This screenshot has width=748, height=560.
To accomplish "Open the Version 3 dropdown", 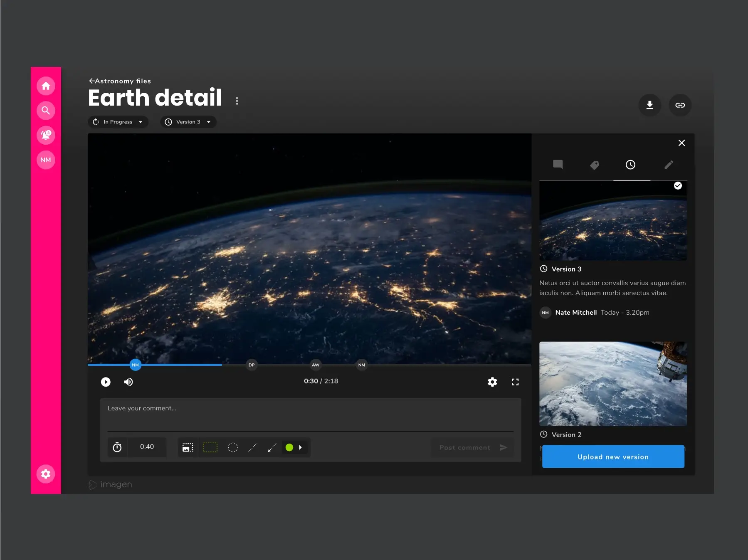I will pyautogui.click(x=188, y=122).
